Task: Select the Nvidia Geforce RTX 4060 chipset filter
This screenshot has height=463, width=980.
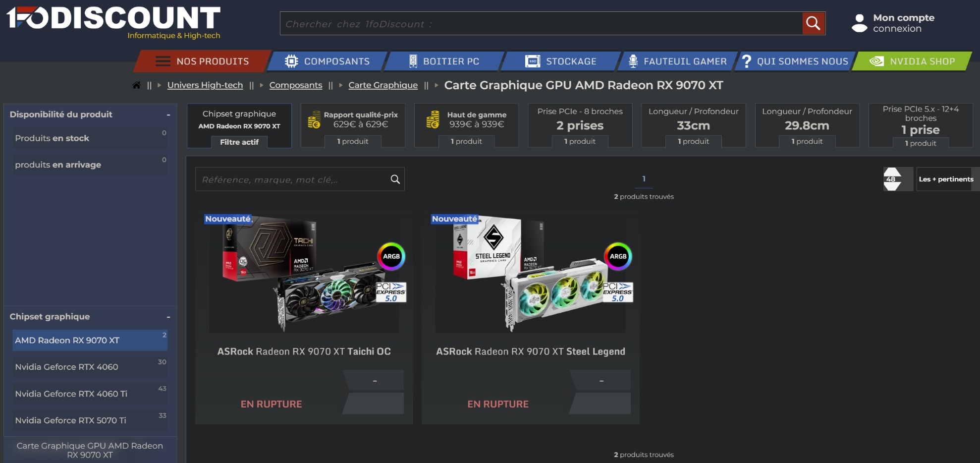Action: pos(89,367)
